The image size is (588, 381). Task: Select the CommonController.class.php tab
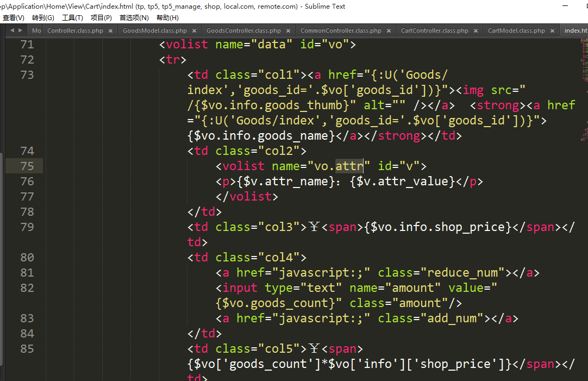pos(341,31)
